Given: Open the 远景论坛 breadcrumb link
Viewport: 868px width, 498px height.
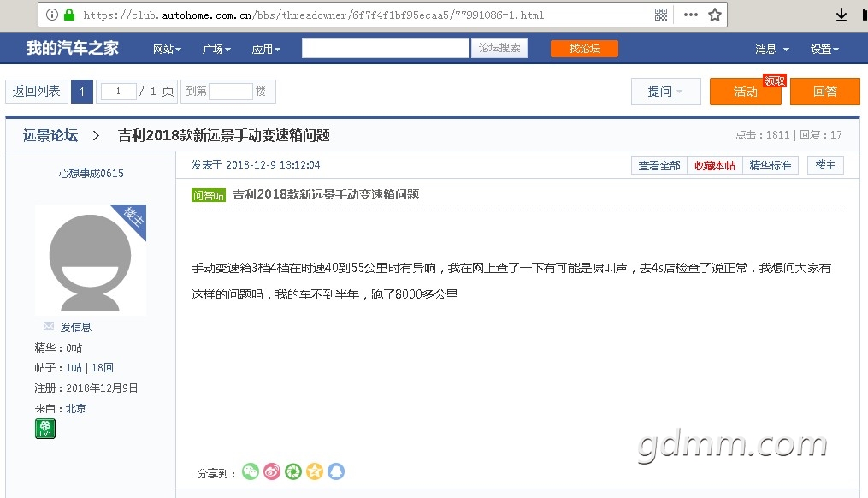Looking at the screenshot, I should click(x=50, y=136).
